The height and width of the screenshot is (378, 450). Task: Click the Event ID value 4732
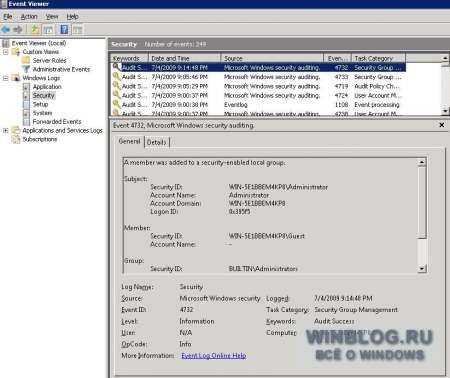[x=186, y=310]
